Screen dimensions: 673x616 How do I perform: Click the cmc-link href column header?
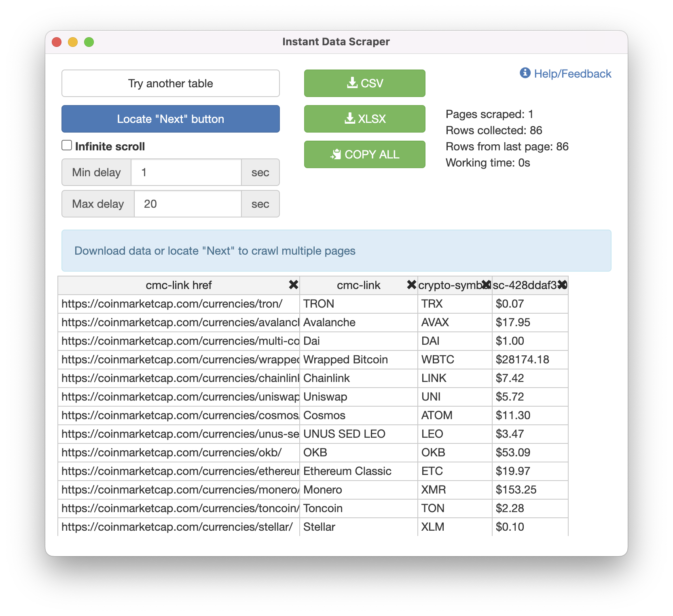pyautogui.click(x=178, y=285)
